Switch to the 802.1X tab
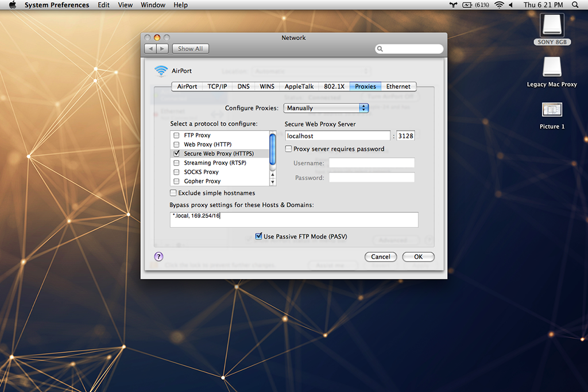 coord(334,87)
